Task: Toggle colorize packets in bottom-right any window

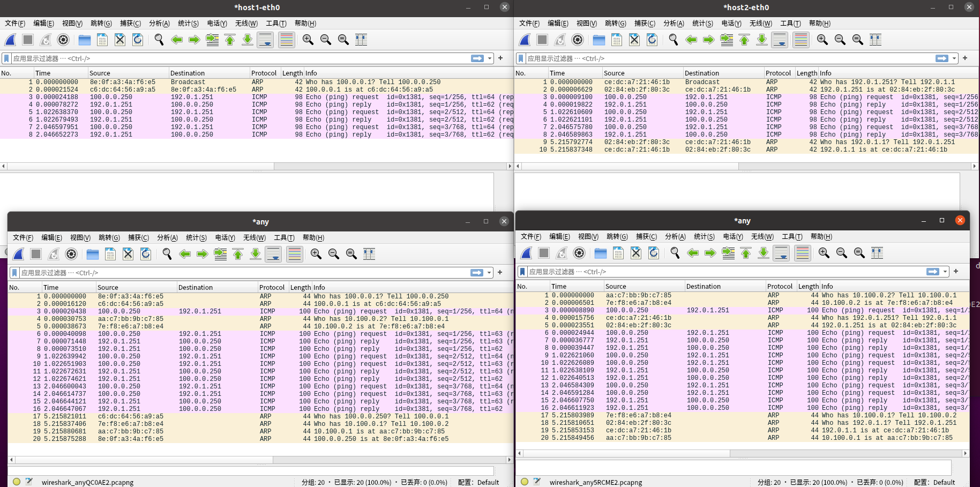Action: (803, 253)
